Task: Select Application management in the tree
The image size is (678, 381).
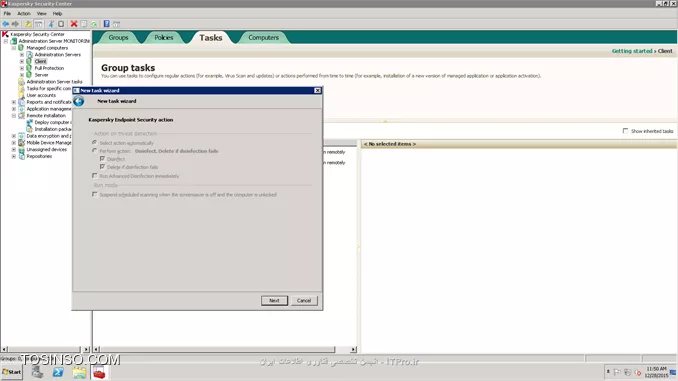Action: pyautogui.click(x=49, y=109)
